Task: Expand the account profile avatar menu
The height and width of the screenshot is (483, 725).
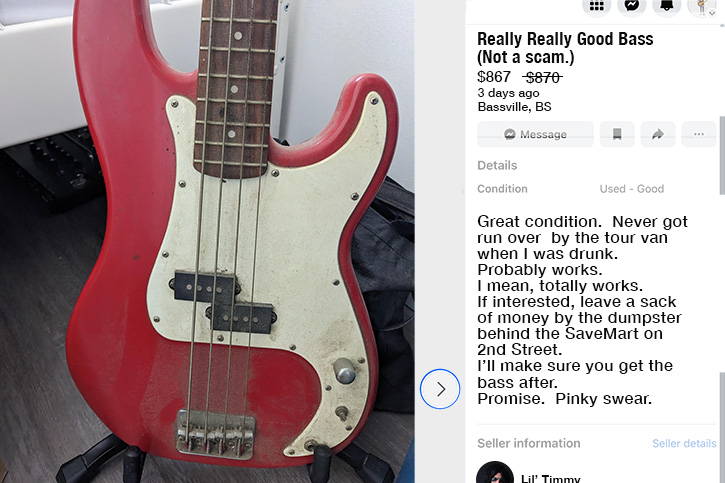Action: click(x=702, y=6)
